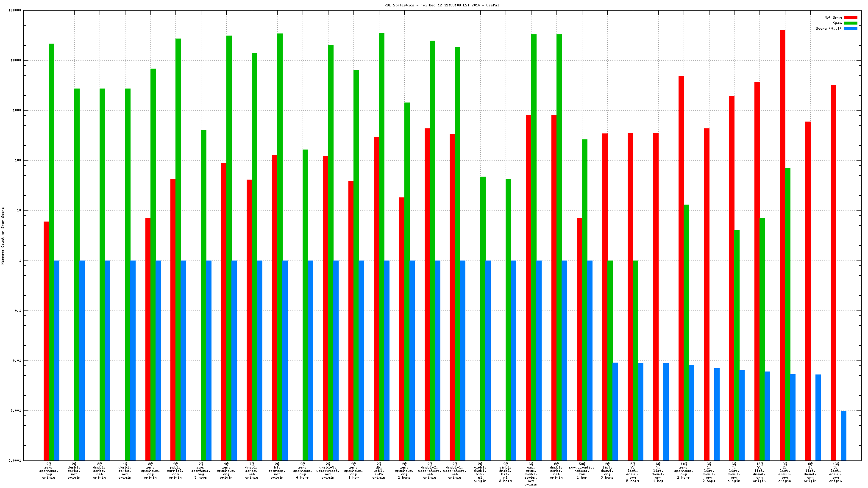
Task: Click the zen.spamhaus.org 4 hops label
Action: [303, 471]
